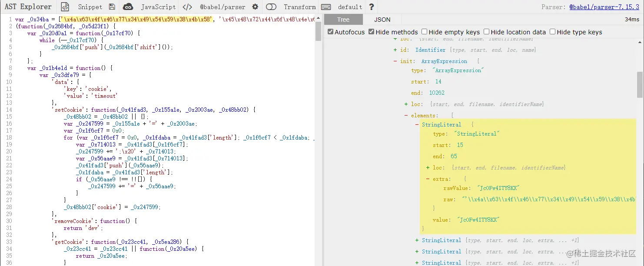Click the parser code brackets icon
Screen dimensions: 644x266
pos(187,7)
